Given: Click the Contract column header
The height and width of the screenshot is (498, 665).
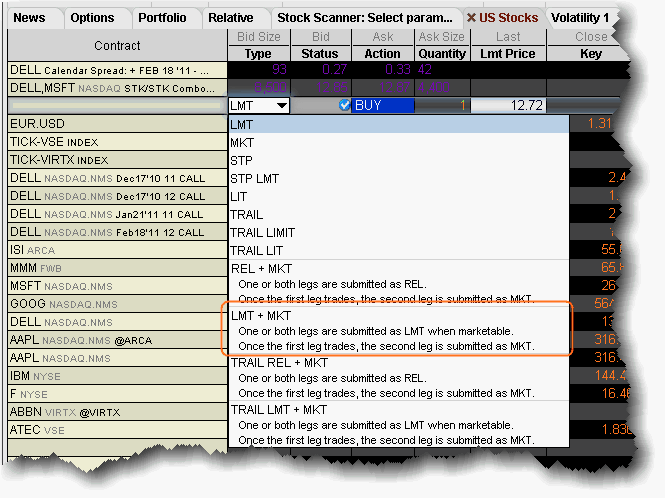Looking at the screenshot, I should [x=117, y=45].
